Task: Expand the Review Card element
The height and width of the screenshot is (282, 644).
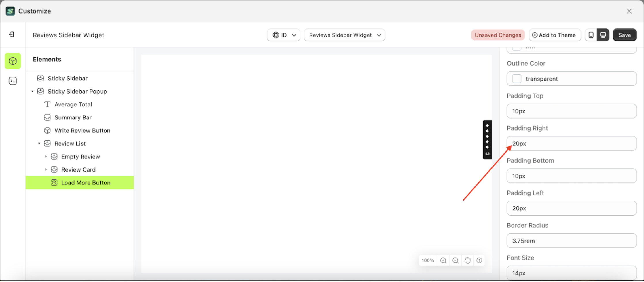Action: (46, 169)
